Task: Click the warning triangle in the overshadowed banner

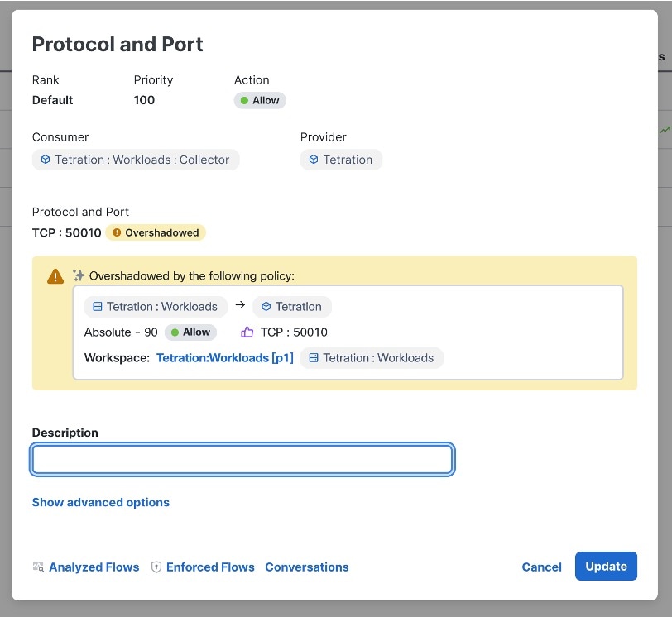Action: (x=55, y=276)
